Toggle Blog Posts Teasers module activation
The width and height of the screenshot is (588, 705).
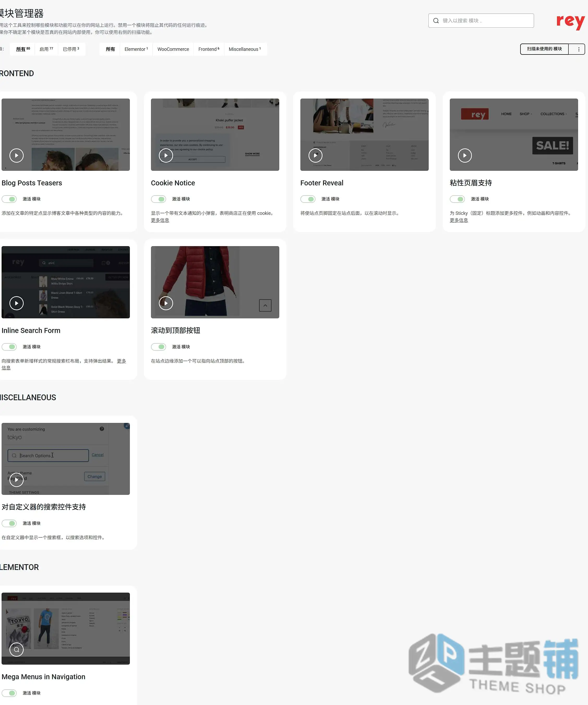click(9, 199)
